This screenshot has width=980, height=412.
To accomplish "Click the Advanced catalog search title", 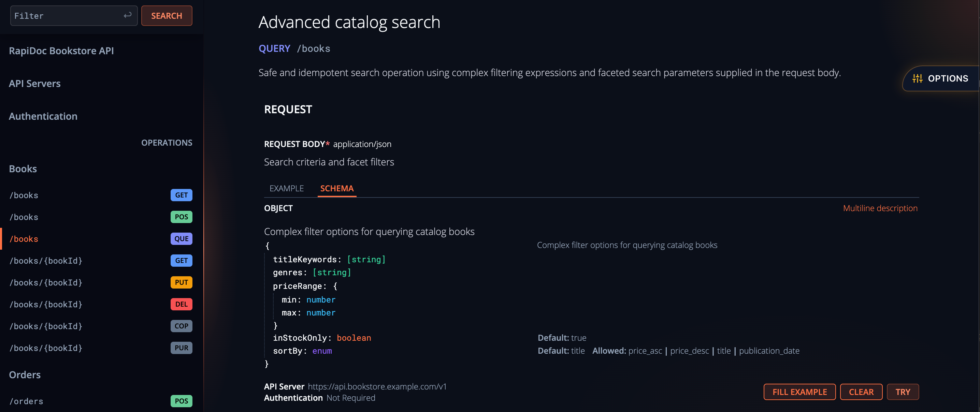I will click(349, 22).
